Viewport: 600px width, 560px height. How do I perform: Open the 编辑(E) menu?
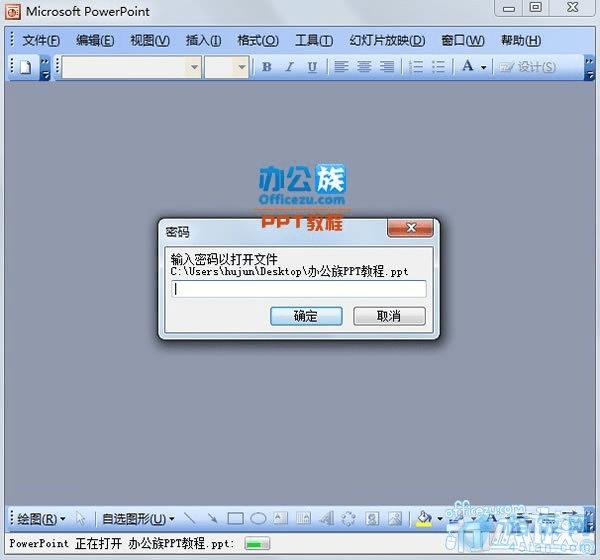95,40
